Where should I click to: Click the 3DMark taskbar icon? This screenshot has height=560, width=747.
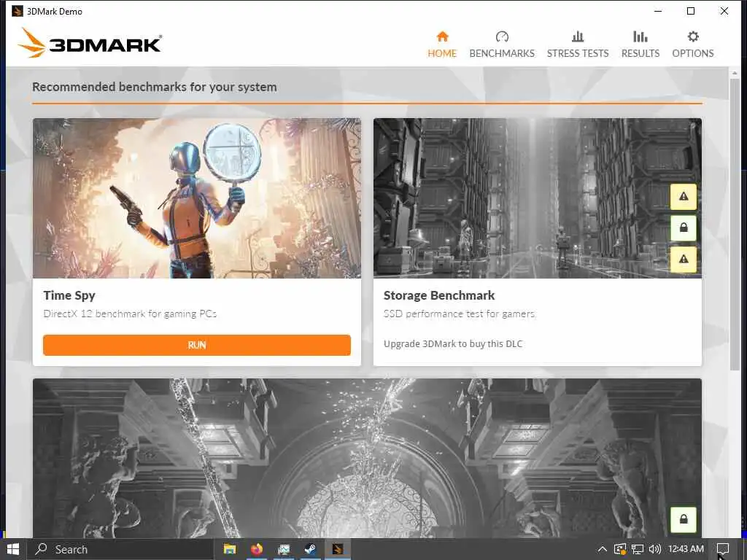point(338,550)
